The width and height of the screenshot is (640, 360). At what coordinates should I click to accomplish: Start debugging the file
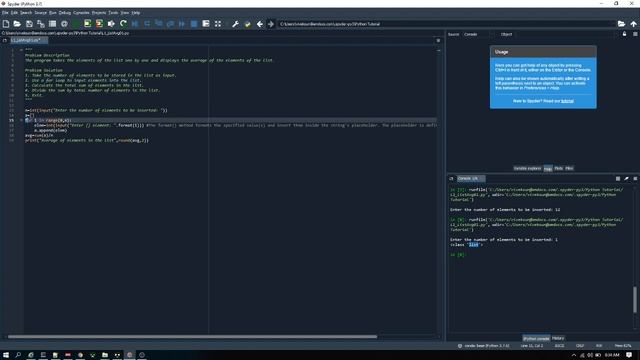tap(135, 24)
